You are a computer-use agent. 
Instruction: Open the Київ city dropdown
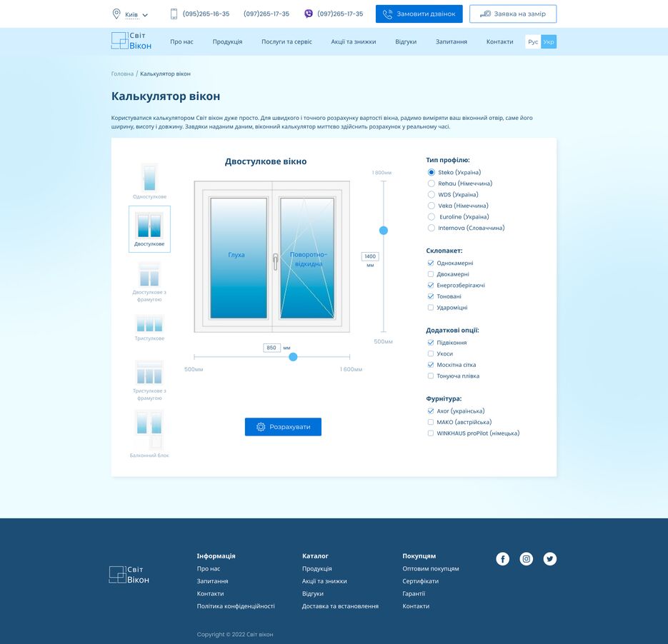pos(136,14)
